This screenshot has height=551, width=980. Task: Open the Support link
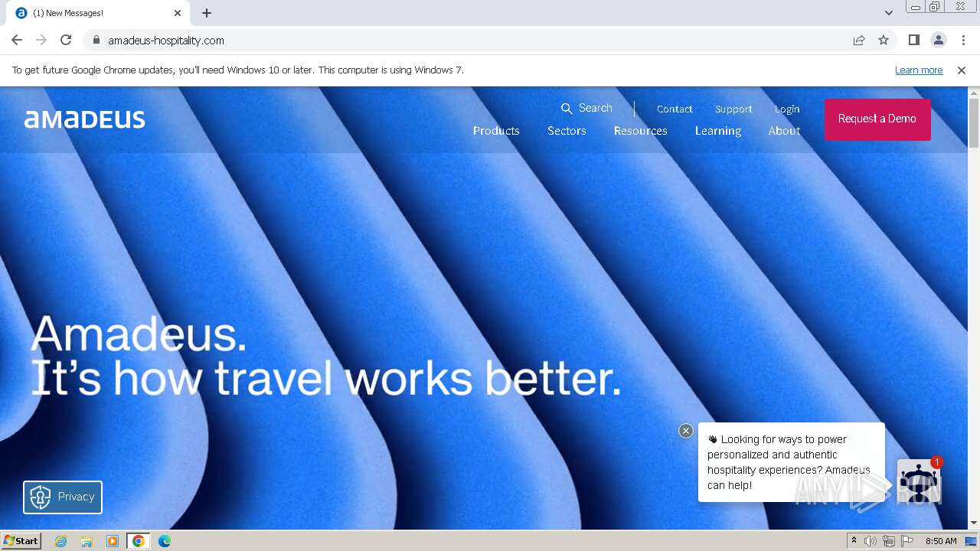point(733,109)
